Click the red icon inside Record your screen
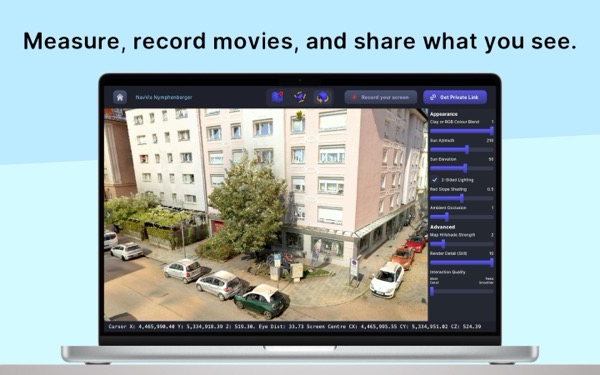The width and height of the screenshot is (600, 375). 354,97
